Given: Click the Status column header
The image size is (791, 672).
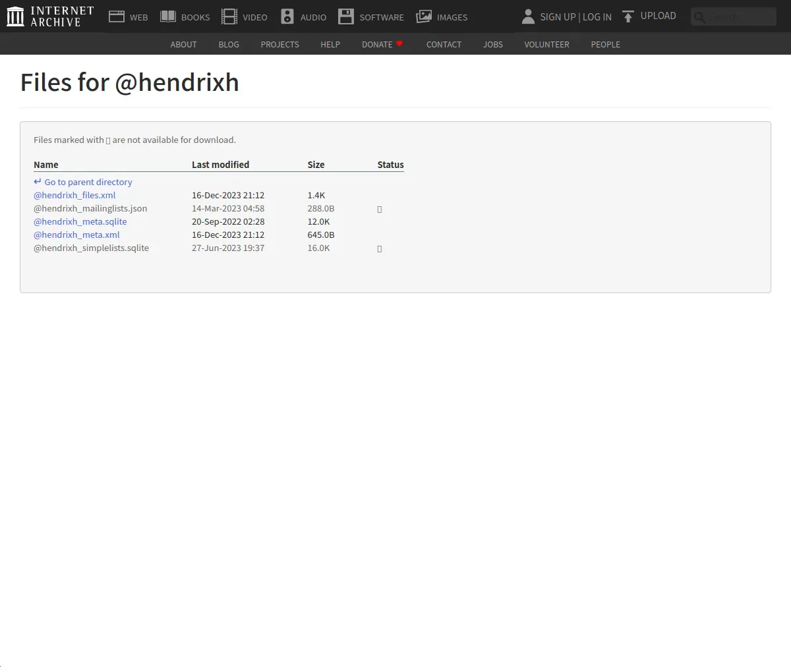Looking at the screenshot, I should point(390,165).
